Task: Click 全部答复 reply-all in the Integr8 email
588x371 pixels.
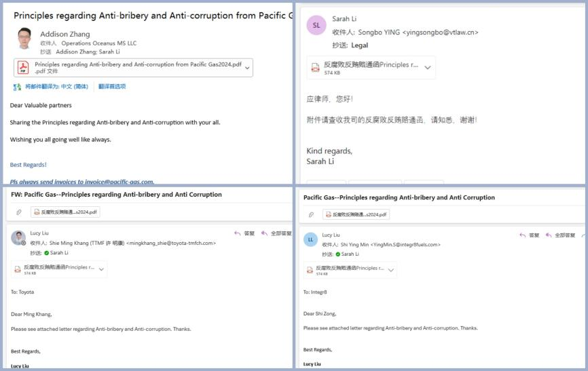Action: click(559, 235)
